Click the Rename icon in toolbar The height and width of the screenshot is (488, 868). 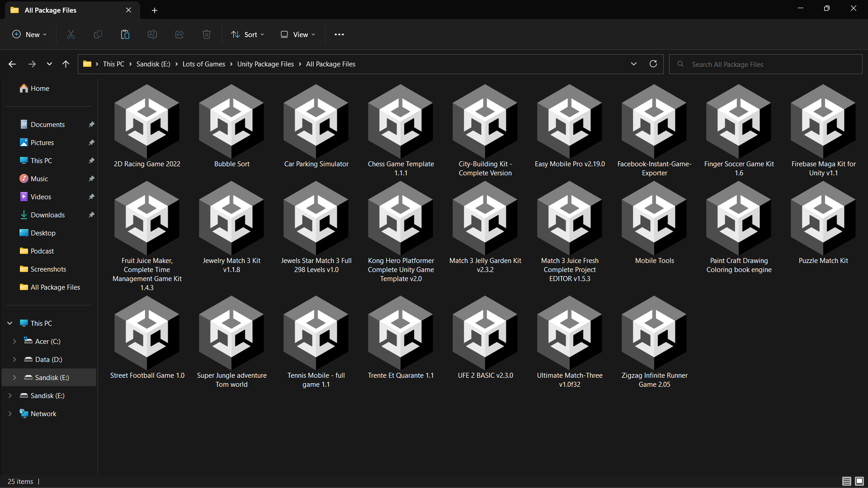click(x=152, y=34)
